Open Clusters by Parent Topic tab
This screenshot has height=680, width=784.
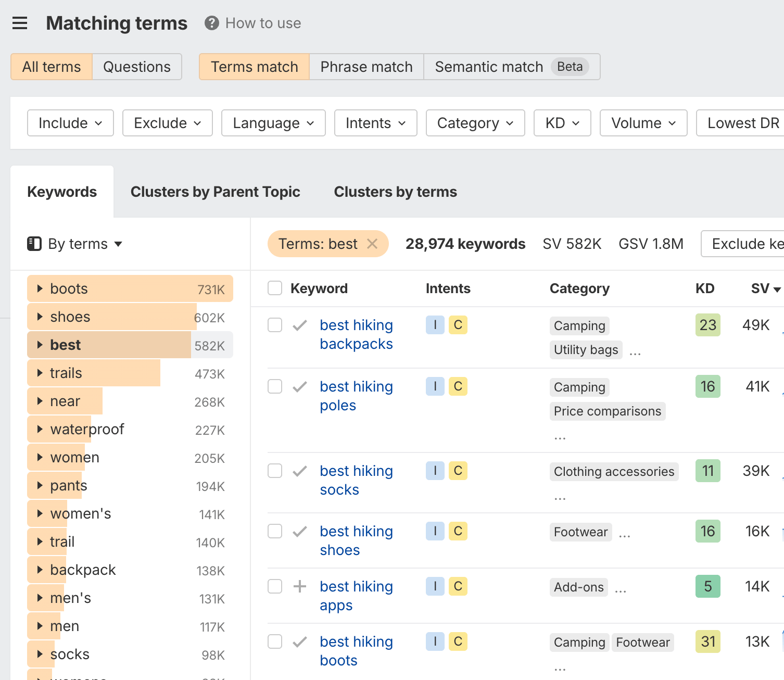[216, 192]
